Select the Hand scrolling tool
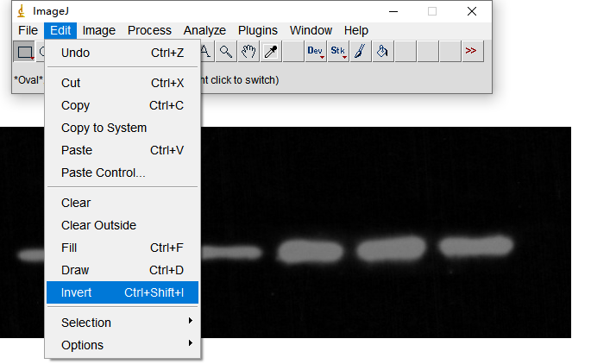The height and width of the screenshot is (364, 591). 248,52
